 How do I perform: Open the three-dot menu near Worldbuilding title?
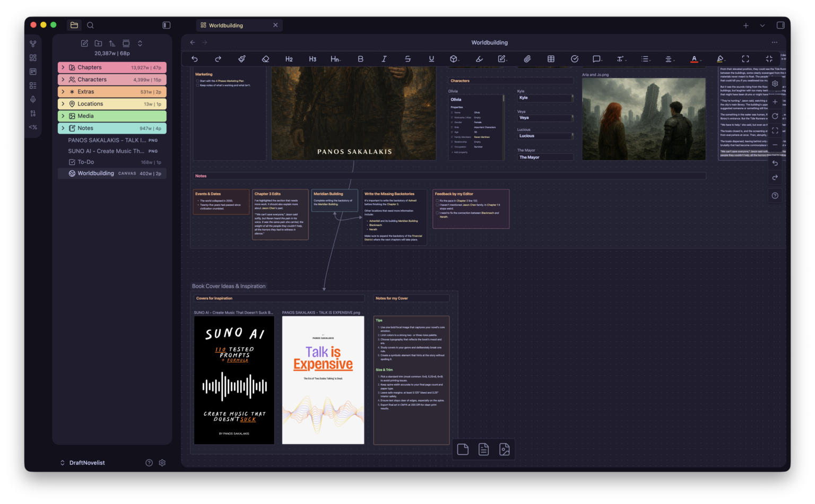tap(774, 42)
